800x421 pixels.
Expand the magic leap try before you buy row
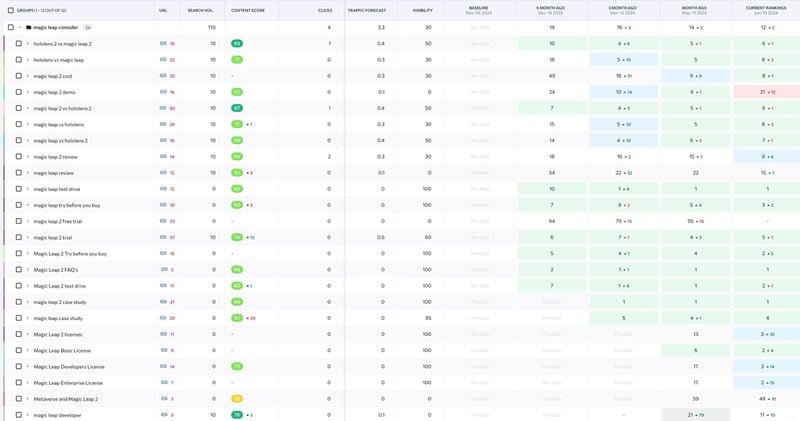(x=28, y=205)
